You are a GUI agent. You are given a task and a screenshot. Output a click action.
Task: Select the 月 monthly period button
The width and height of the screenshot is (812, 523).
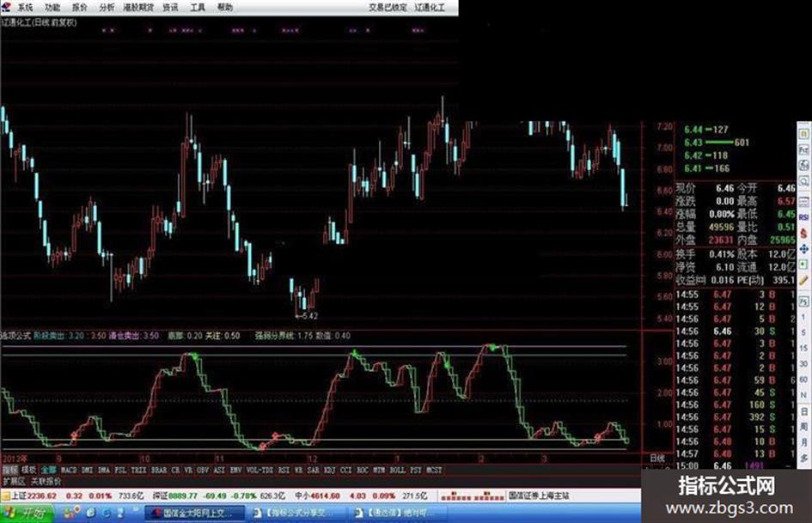point(803,443)
